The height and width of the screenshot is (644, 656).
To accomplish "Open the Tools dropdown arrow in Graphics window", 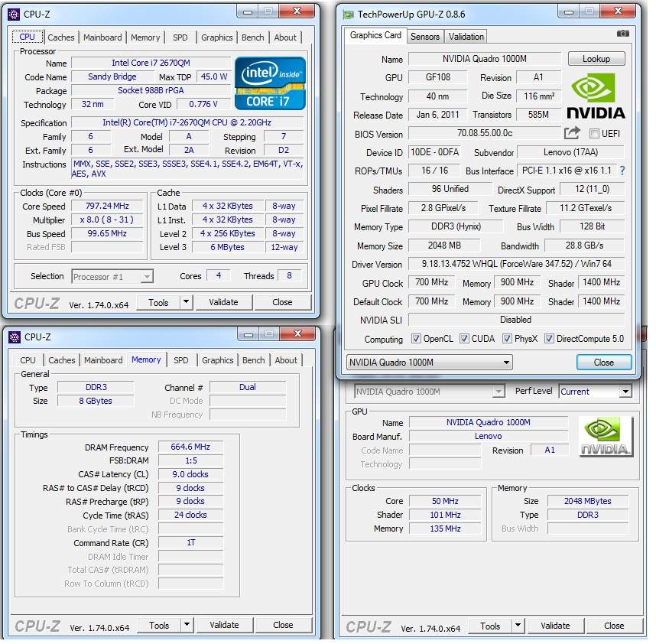I will pos(518,626).
